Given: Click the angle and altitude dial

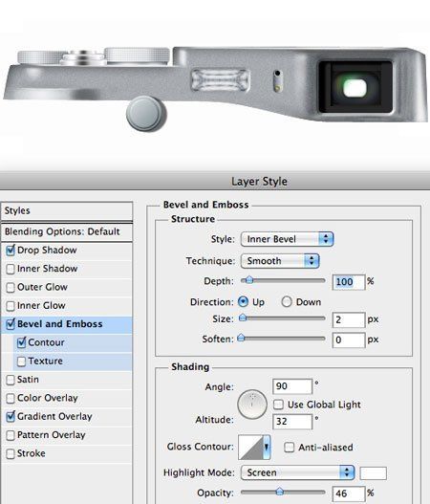Looking at the screenshot, I should pos(252,405).
